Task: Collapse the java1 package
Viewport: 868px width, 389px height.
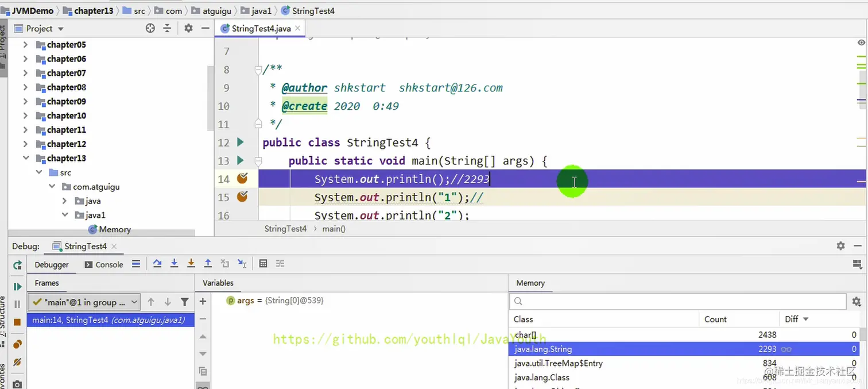Action: 65,215
